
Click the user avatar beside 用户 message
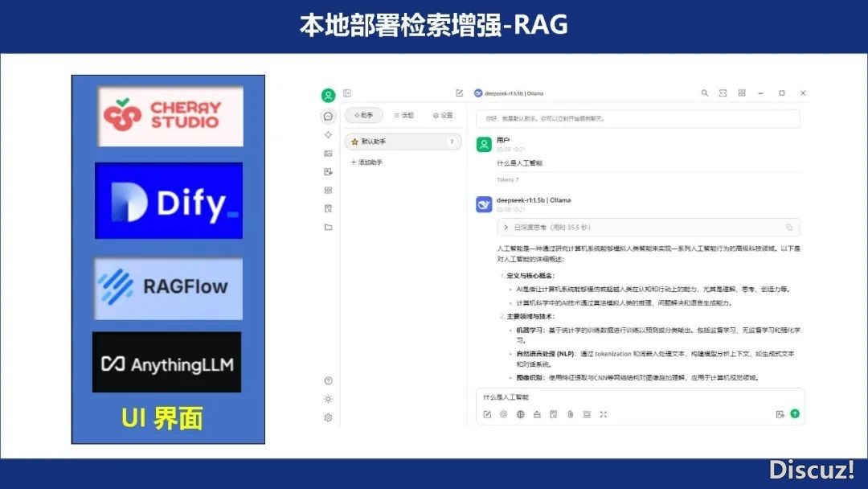point(484,145)
